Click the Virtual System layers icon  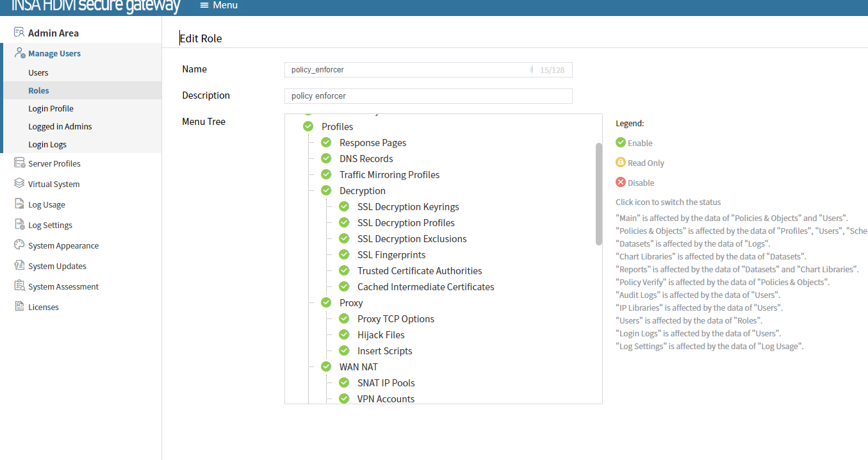[19, 184]
